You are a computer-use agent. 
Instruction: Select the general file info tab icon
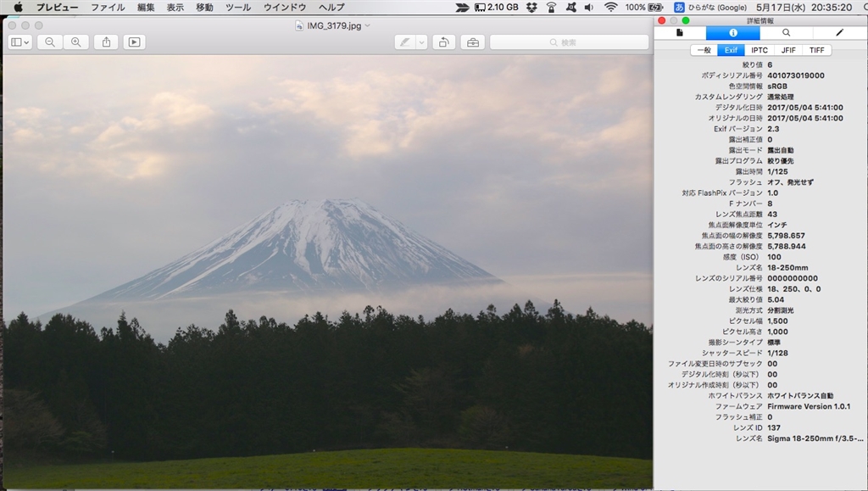pos(680,33)
